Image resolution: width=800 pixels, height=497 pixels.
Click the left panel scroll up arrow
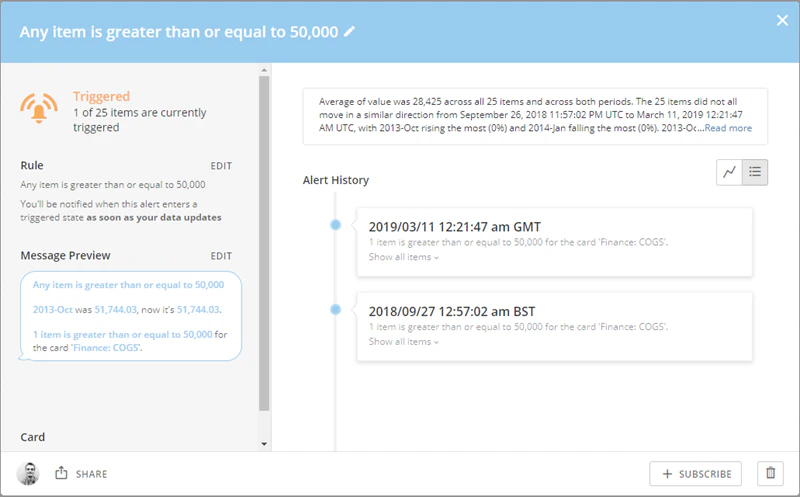[x=264, y=70]
